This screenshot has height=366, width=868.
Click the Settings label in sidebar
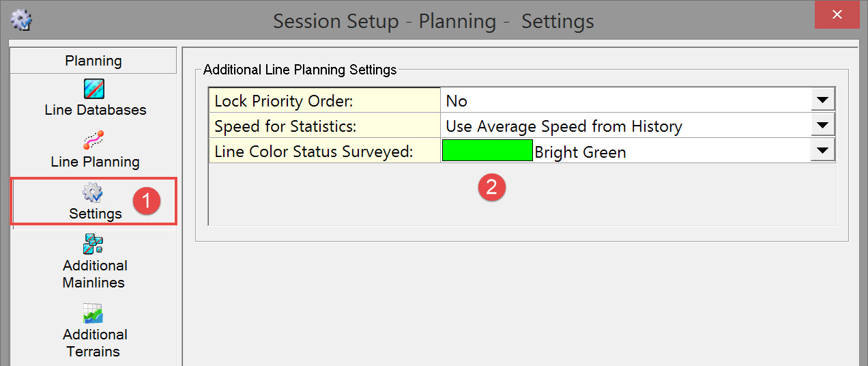pyautogui.click(x=95, y=214)
